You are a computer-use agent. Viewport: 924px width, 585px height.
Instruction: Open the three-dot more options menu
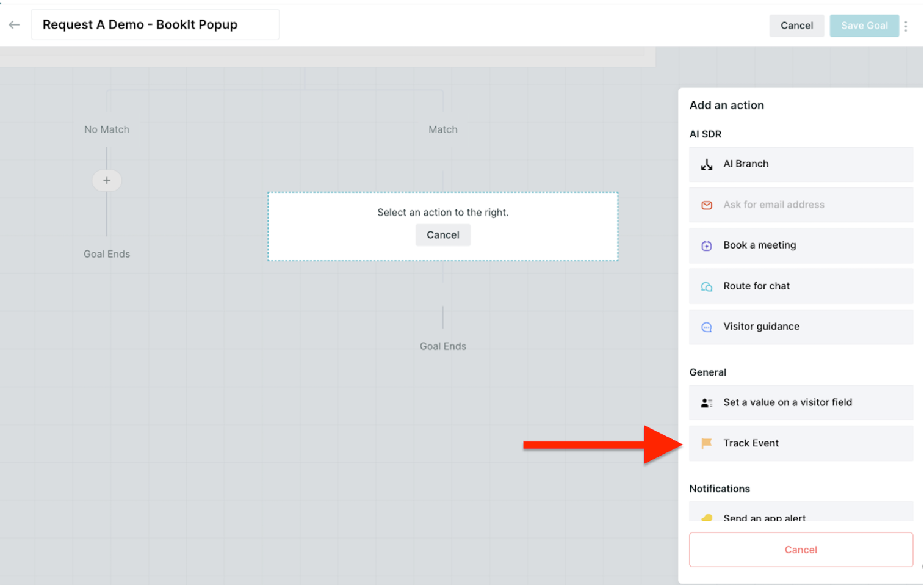[906, 26]
